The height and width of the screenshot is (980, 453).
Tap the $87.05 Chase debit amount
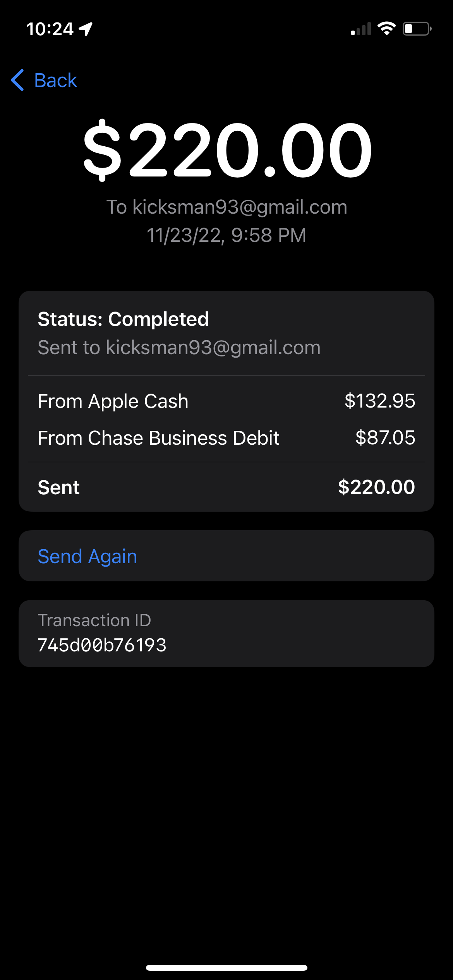point(385,438)
